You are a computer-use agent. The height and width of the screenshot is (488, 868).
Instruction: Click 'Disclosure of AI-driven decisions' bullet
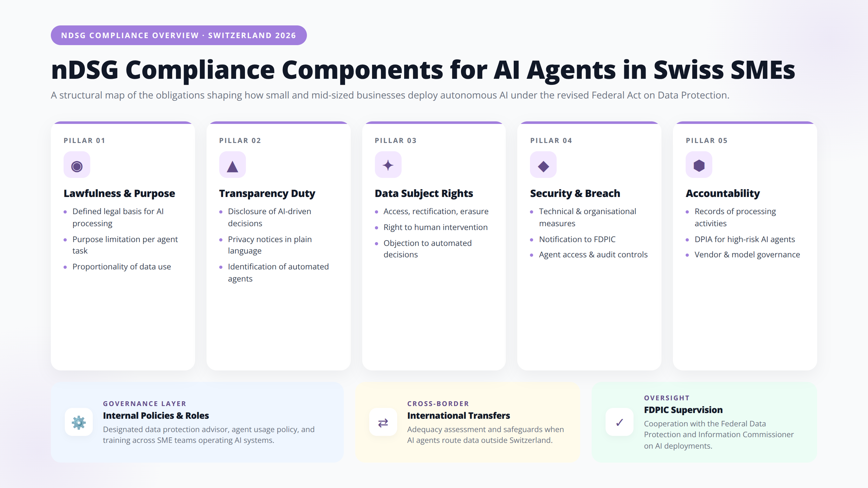click(x=269, y=217)
